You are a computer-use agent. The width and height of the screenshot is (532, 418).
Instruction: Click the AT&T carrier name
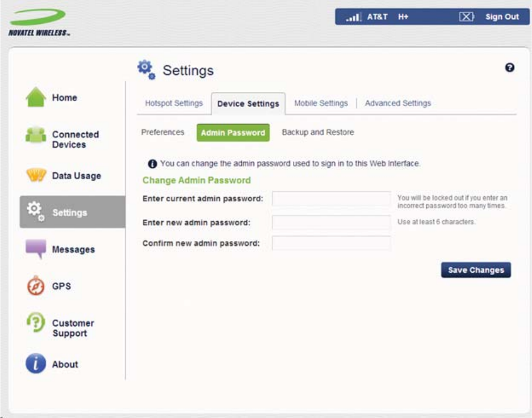(377, 16)
